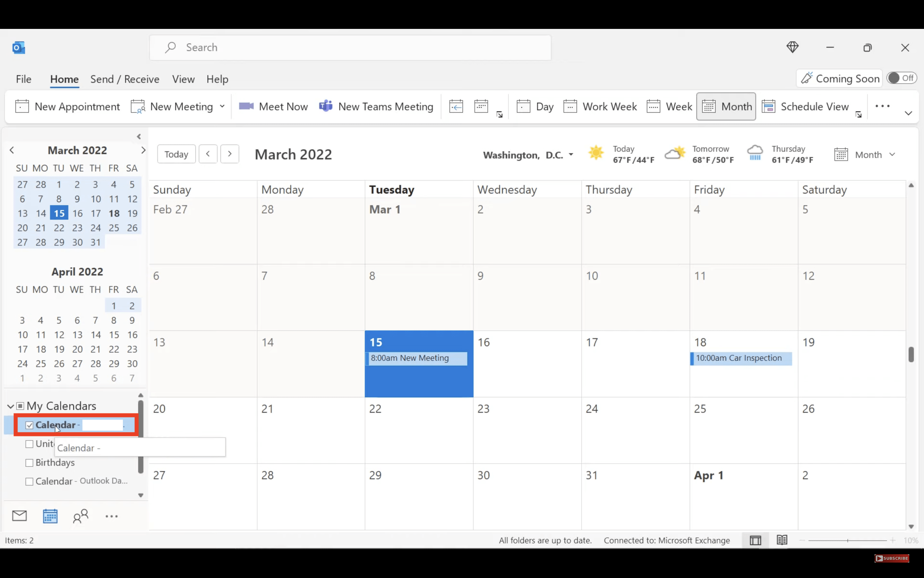Collapse the folder pane arrow
The height and width of the screenshot is (578, 924).
[139, 136]
